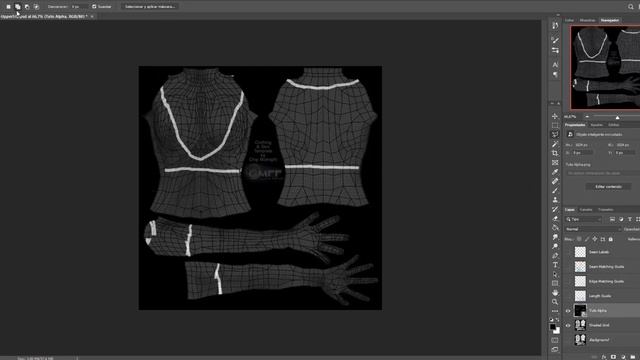Select the Magic Wand tool

tap(555, 144)
